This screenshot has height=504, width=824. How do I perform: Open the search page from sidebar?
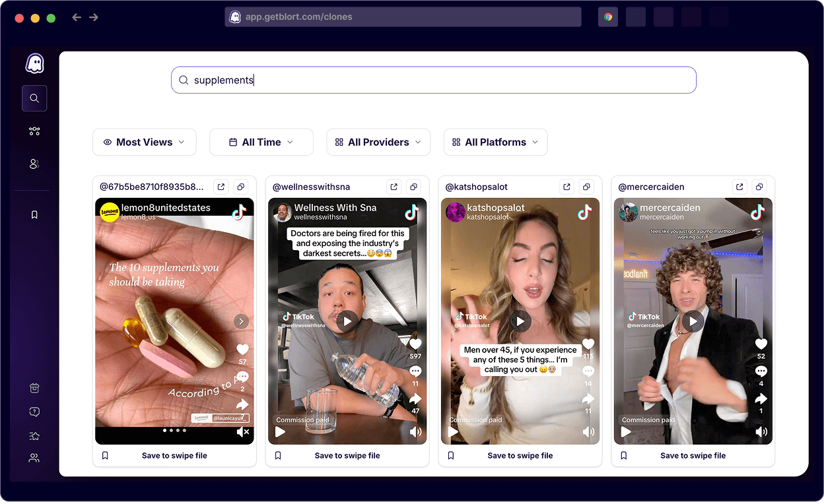34,98
